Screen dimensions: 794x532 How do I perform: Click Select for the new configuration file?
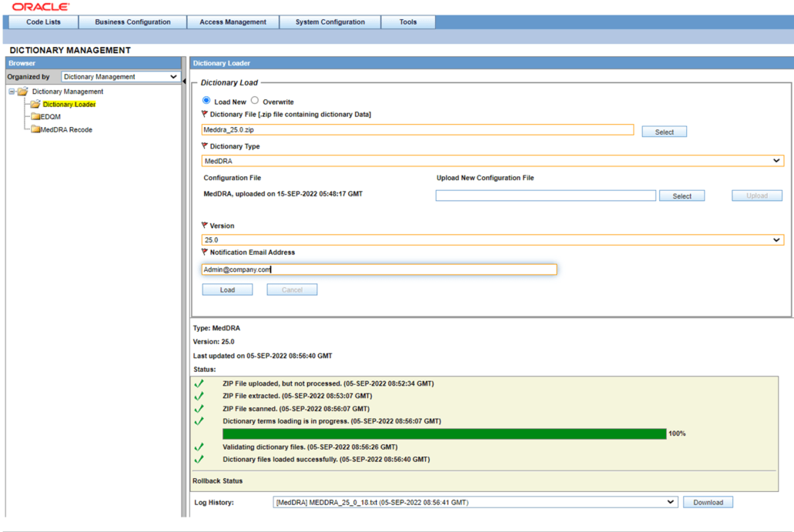[x=682, y=196]
